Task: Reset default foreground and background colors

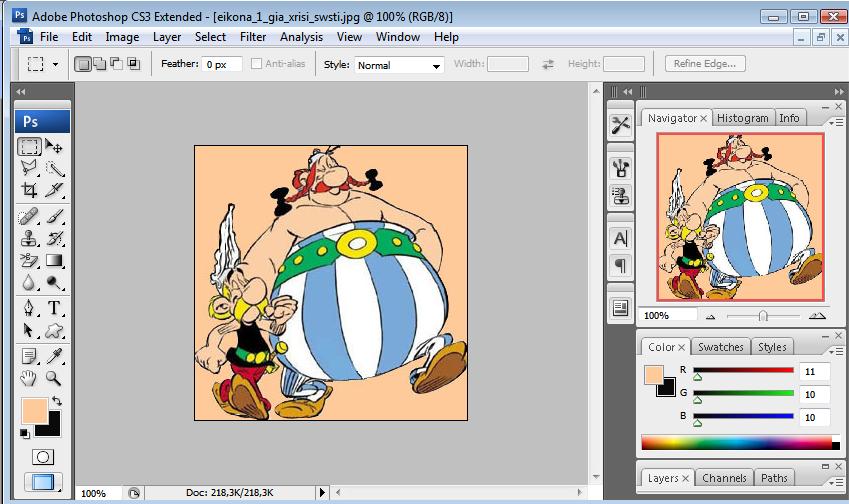Action: click(24, 433)
